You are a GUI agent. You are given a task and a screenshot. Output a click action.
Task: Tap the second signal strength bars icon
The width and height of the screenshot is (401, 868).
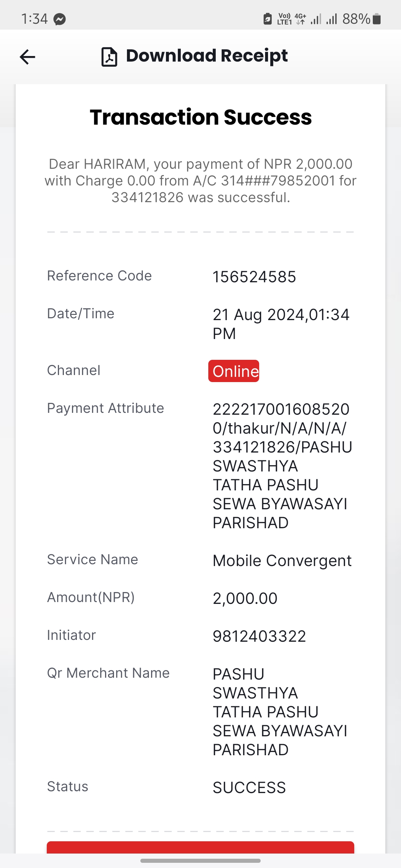tap(332, 19)
